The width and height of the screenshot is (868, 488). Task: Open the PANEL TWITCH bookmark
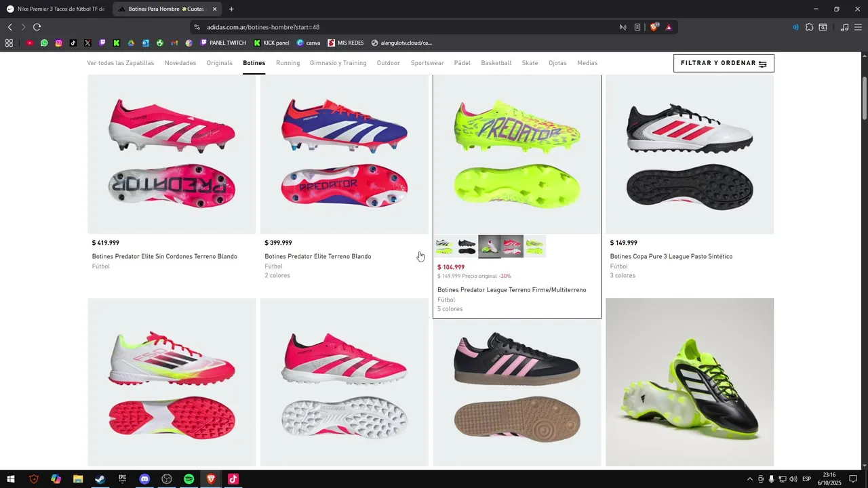(223, 43)
